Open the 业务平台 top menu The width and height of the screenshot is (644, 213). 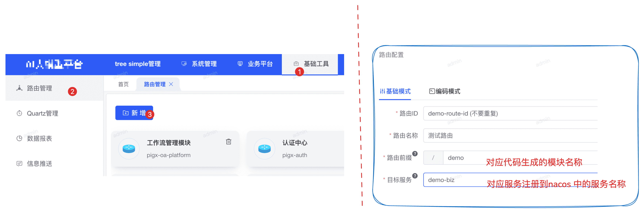coord(255,64)
